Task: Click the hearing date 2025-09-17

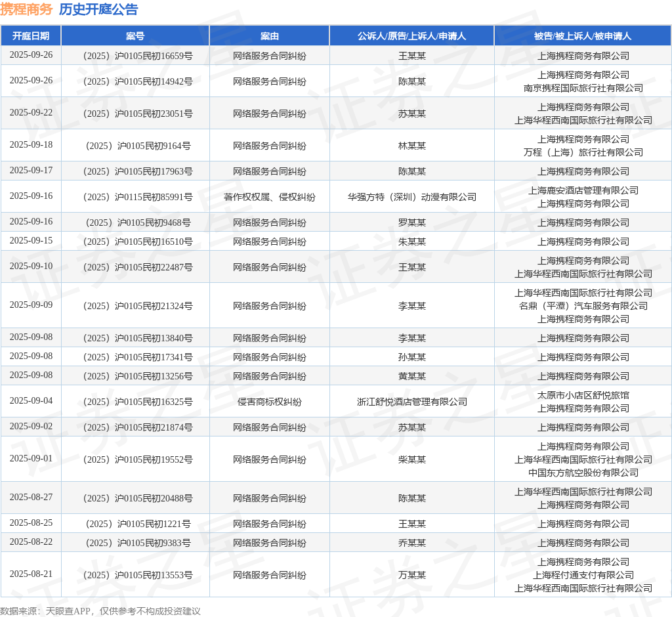Action: point(31,170)
